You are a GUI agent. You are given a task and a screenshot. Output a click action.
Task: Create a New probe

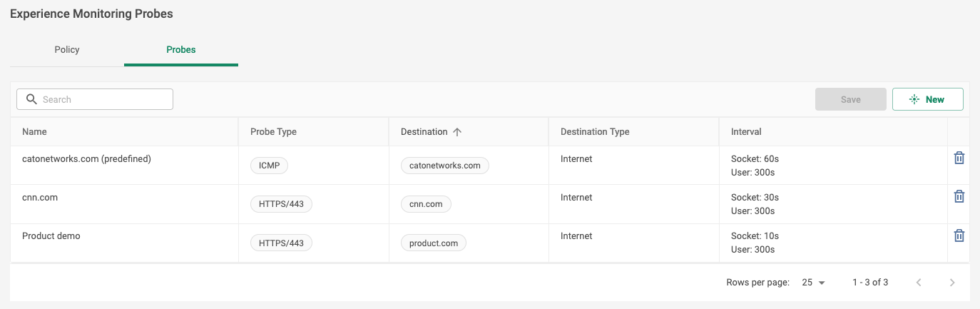click(x=928, y=100)
